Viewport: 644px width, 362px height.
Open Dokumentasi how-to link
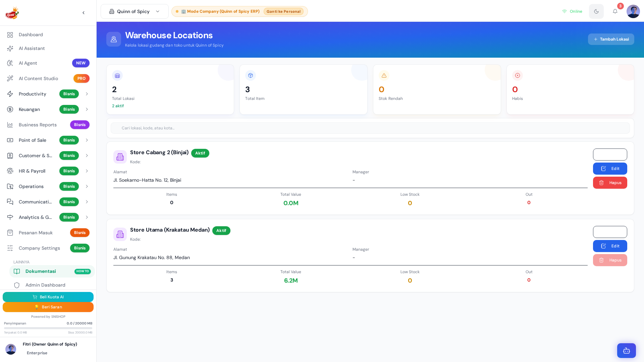point(52,271)
